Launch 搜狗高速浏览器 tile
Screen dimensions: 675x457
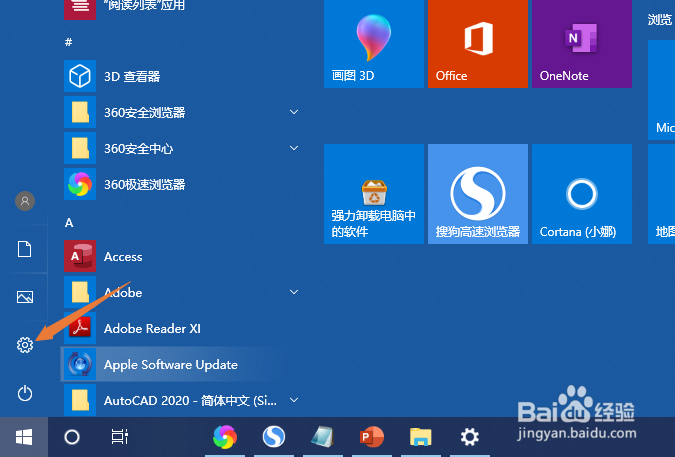[478, 194]
